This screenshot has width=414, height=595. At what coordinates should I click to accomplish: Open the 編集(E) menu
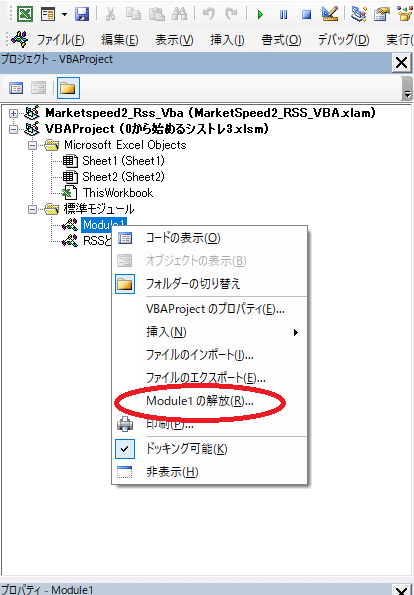coord(120,39)
